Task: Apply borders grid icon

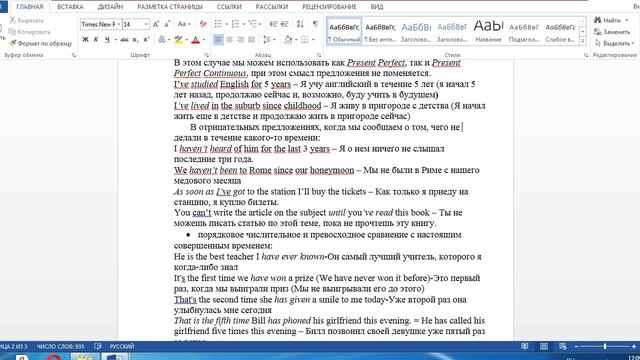Action: (304, 40)
